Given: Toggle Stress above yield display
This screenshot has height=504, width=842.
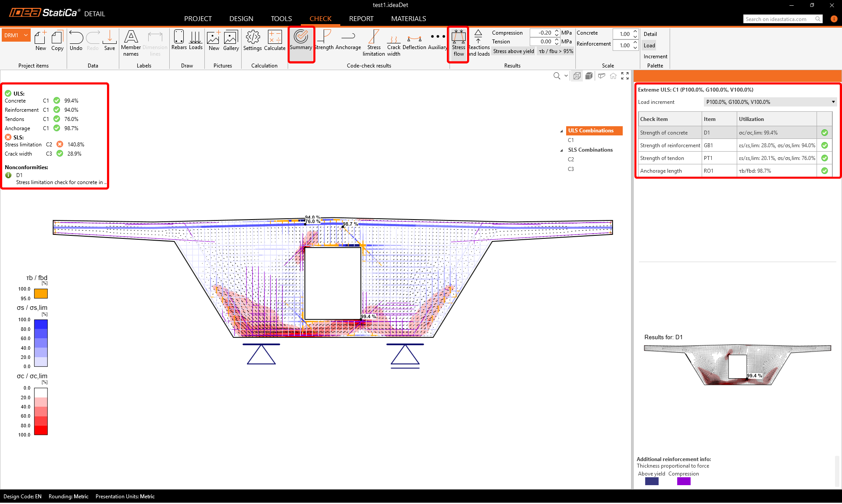Looking at the screenshot, I should (x=514, y=51).
